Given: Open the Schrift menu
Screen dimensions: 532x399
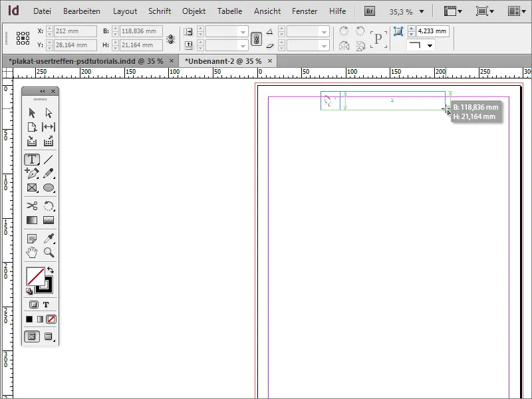Looking at the screenshot, I should click(160, 11).
